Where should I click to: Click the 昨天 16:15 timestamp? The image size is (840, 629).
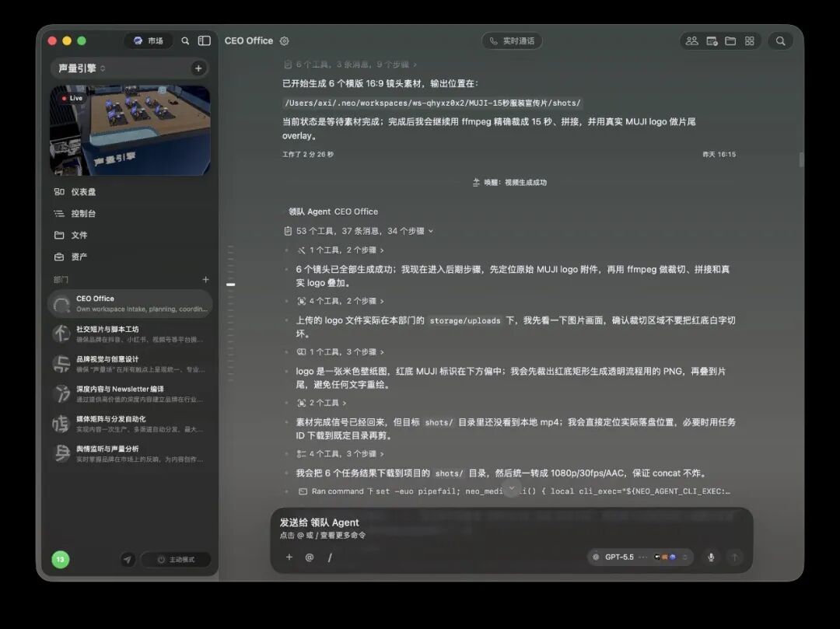pyautogui.click(x=719, y=154)
